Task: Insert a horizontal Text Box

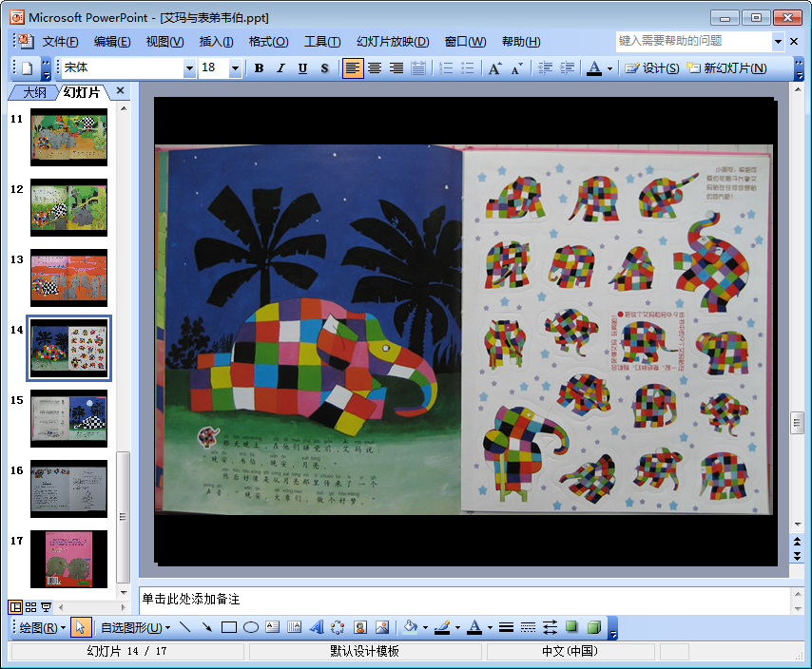Action: coord(272,627)
